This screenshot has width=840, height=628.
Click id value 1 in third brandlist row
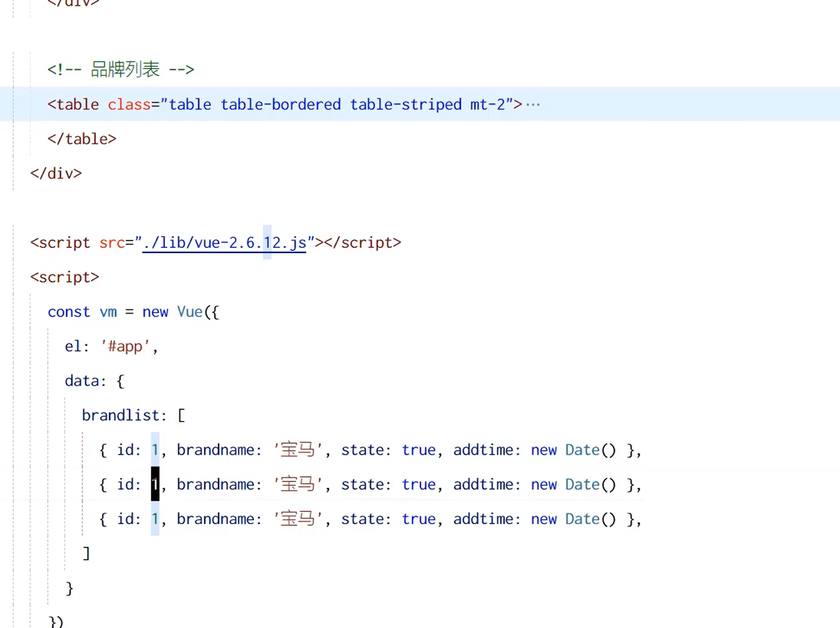155,519
